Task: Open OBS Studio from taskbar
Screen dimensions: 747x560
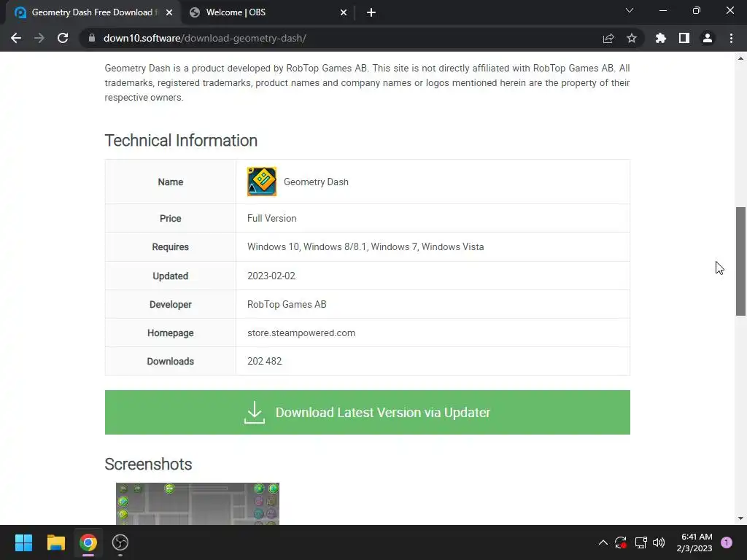Action: click(120, 542)
